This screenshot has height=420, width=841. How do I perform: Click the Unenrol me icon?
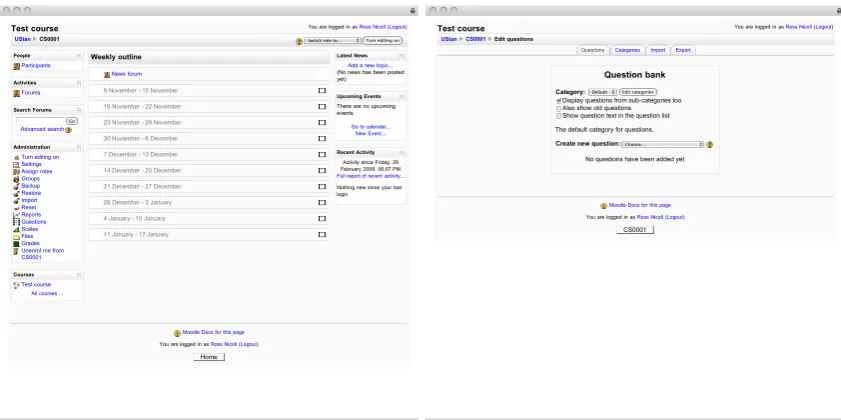click(17, 251)
